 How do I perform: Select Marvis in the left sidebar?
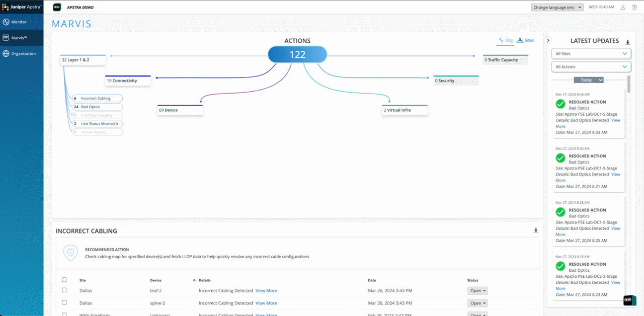[18, 37]
